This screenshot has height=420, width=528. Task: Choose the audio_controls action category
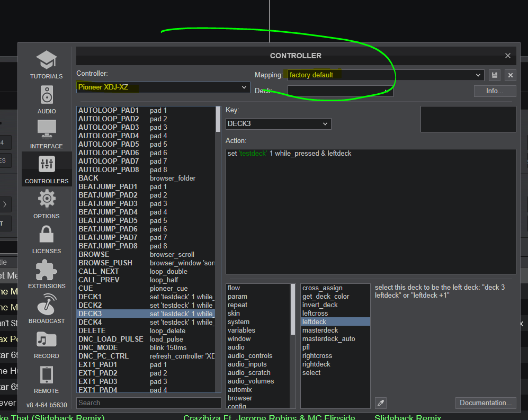pos(258,356)
